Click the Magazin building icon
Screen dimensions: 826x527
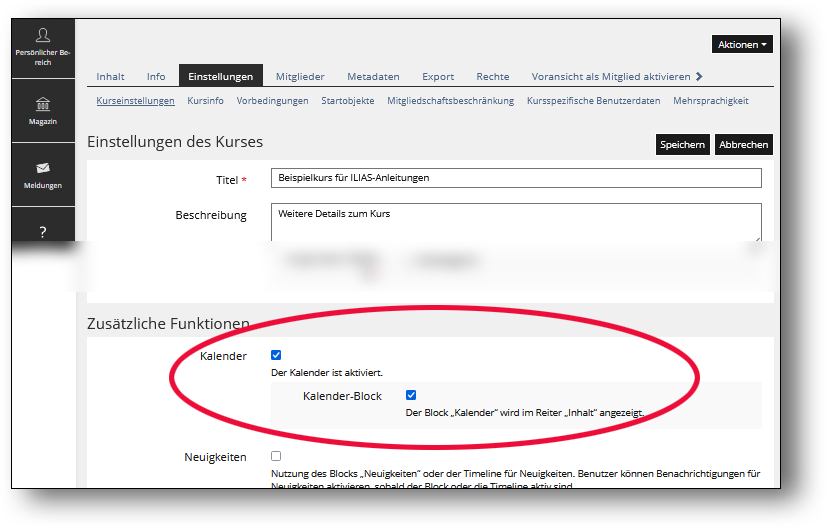[42, 105]
